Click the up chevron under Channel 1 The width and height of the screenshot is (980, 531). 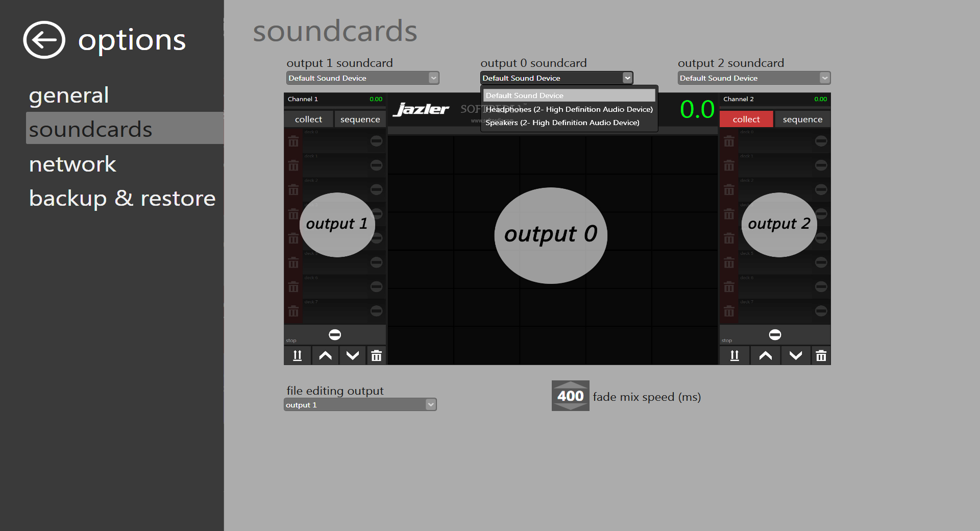325,355
